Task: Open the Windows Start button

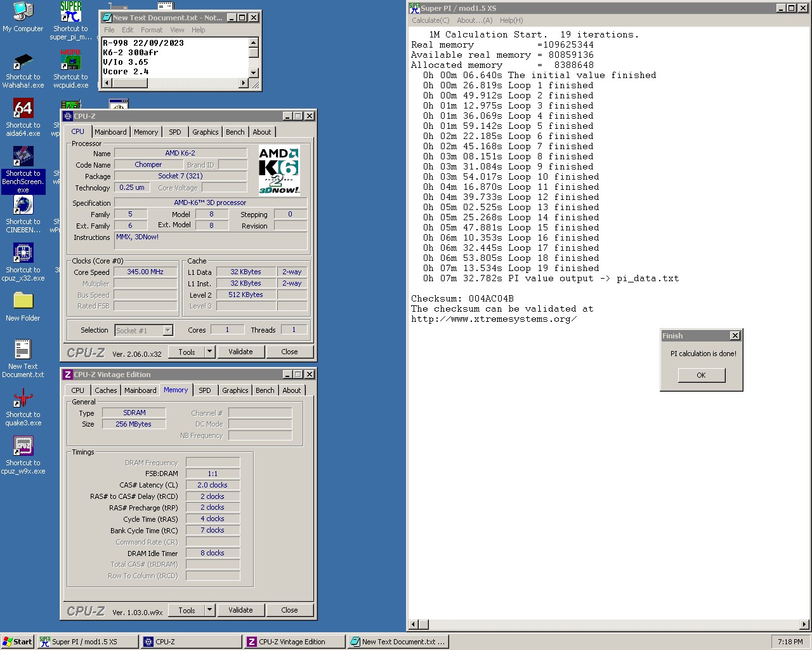Action: [x=18, y=642]
